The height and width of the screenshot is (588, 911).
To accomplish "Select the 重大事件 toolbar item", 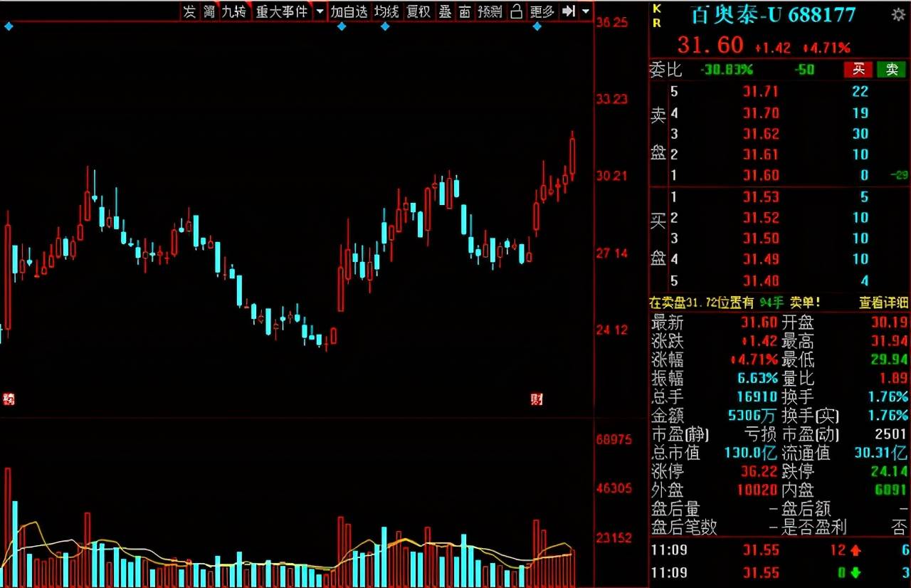I will point(282,11).
